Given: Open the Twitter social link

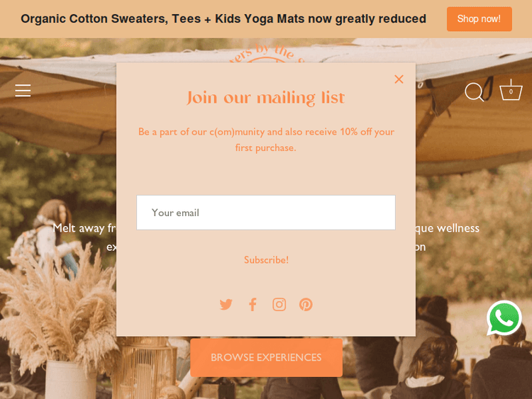Looking at the screenshot, I should click(226, 305).
